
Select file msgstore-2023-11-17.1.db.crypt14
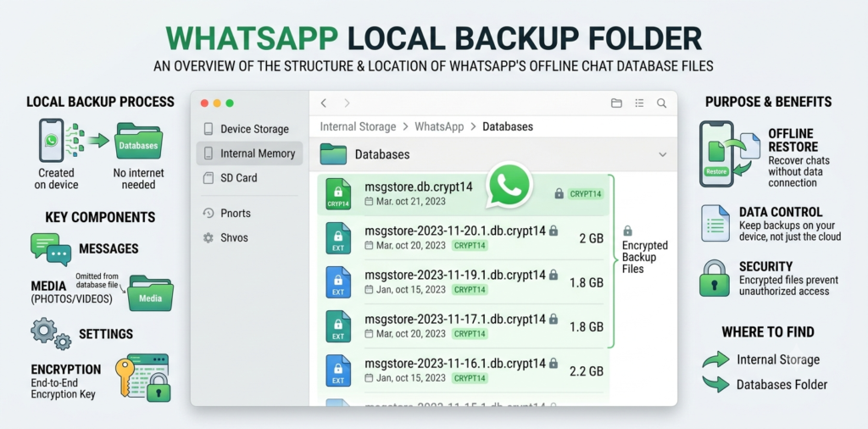coord(463,326)
